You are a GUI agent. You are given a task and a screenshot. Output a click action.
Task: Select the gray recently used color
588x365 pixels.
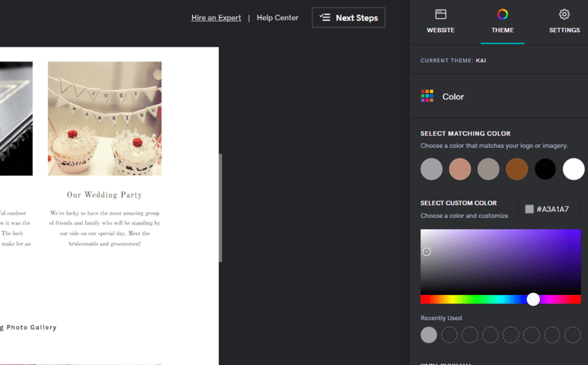[x=428, y=335]
